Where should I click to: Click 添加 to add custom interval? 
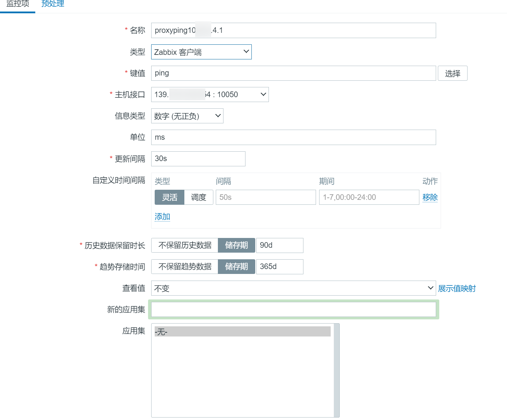pyautogui.click(x=162, y=217)
